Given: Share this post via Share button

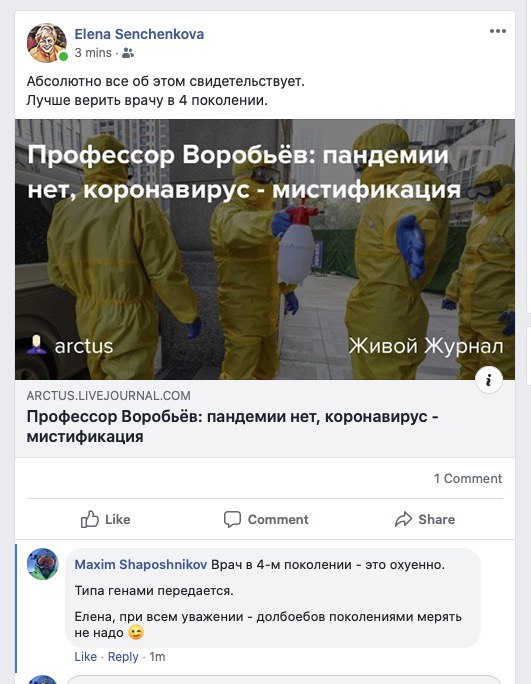Looking at the screenshot, I should [425, 519].
